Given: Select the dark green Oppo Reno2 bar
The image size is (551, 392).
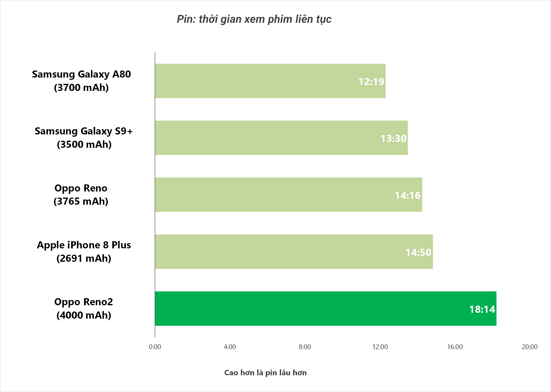Looking at the screenshot, I should pyautogui.click(x=326, y=309).
